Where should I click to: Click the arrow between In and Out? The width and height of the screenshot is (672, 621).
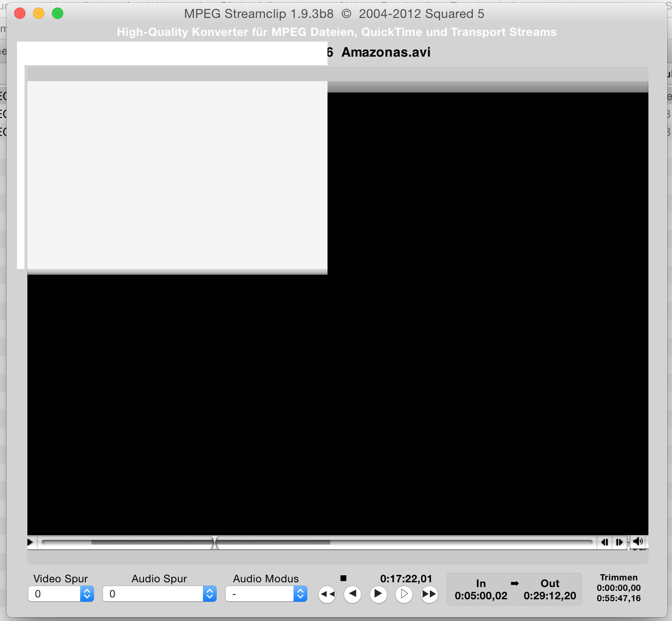pos(515,584)
